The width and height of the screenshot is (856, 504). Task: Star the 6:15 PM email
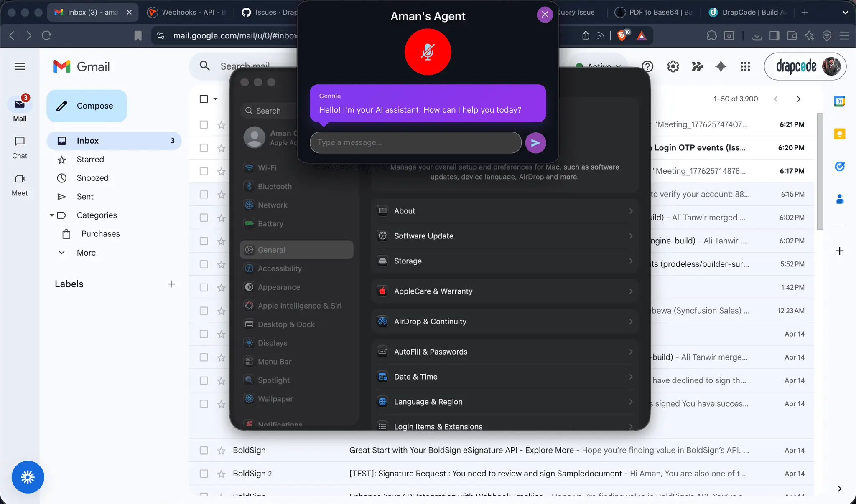(221, 195)
